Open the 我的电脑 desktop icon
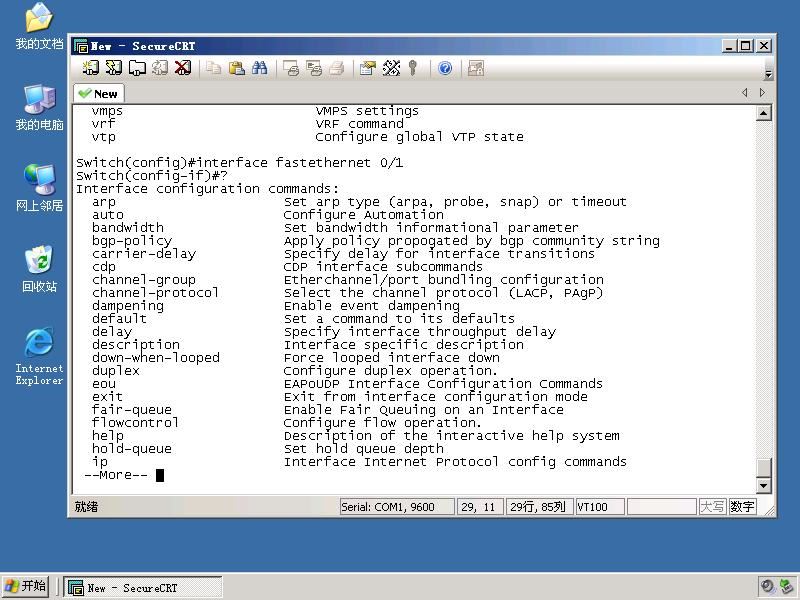This screenshot has width=800, height=600. 39,107
